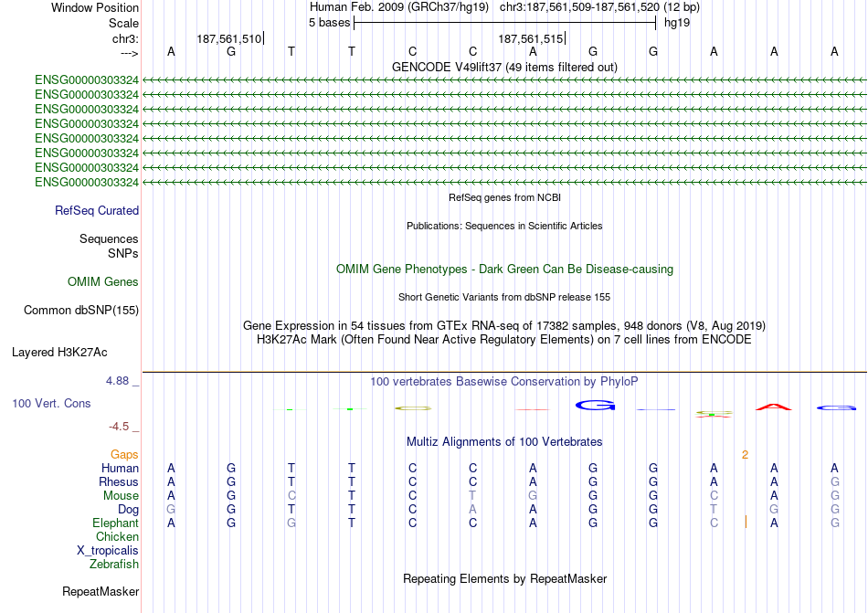
Task: Click Publications: Sequences in Scientific Articles title
Action: click(504, 226)
